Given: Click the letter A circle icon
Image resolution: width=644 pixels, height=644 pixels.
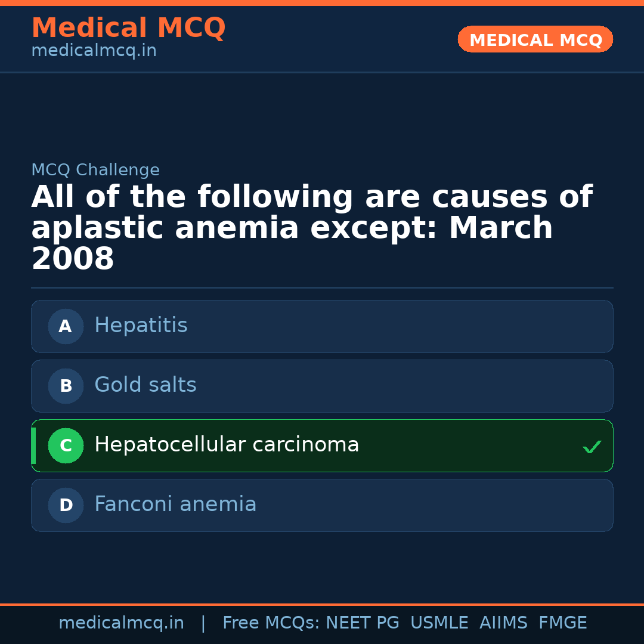Looking at the screenshot, I should coord(66,326).
